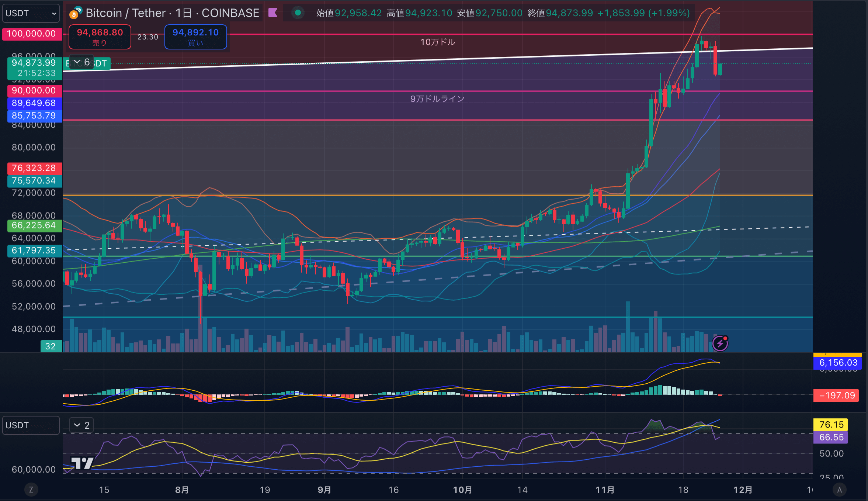Viewport: 868px width, 501px height.
Task: Open the USDT selector in RSI pane
Action: pyautogui.click(x=31, y=425)
